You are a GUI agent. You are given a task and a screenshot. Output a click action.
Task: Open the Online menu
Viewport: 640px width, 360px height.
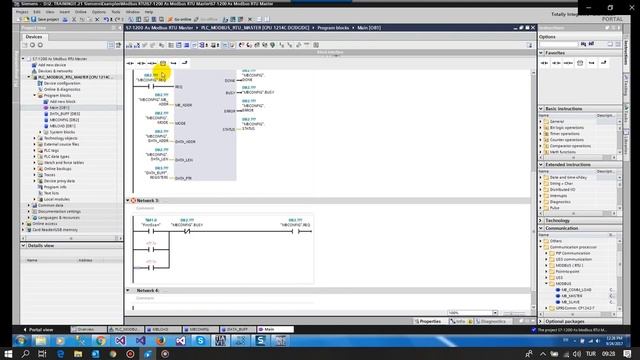click(80, 12)
